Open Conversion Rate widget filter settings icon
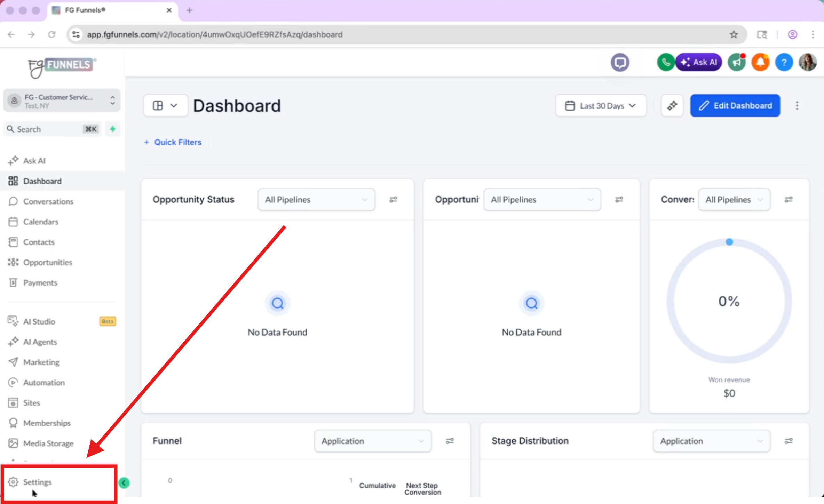The width and height of the screenshot is (824, 504). [789, 200]
